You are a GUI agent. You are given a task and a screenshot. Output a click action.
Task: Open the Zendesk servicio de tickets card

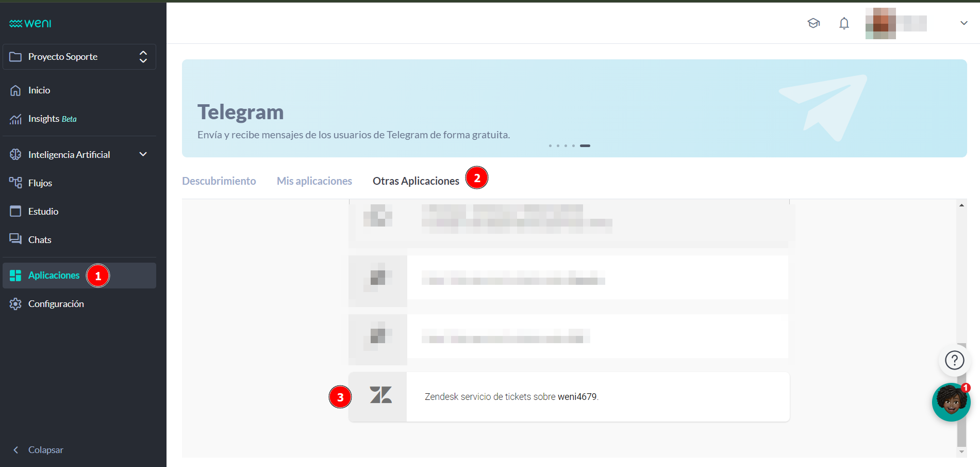coord(597,397)
